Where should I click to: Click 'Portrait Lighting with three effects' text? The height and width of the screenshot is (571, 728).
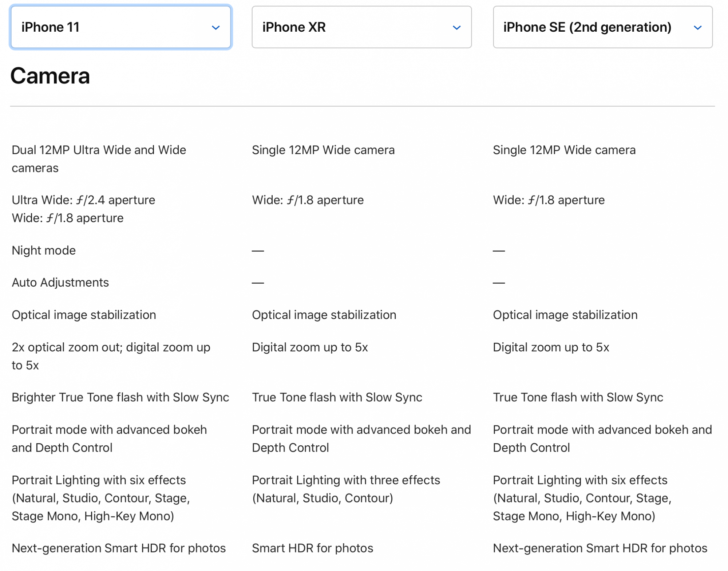coord(346,480)
